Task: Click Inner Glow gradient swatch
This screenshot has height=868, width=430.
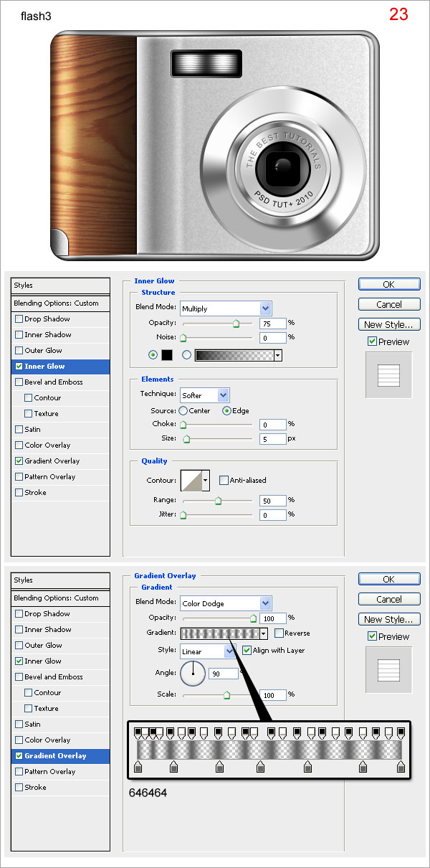Action: tap(234, 355)
